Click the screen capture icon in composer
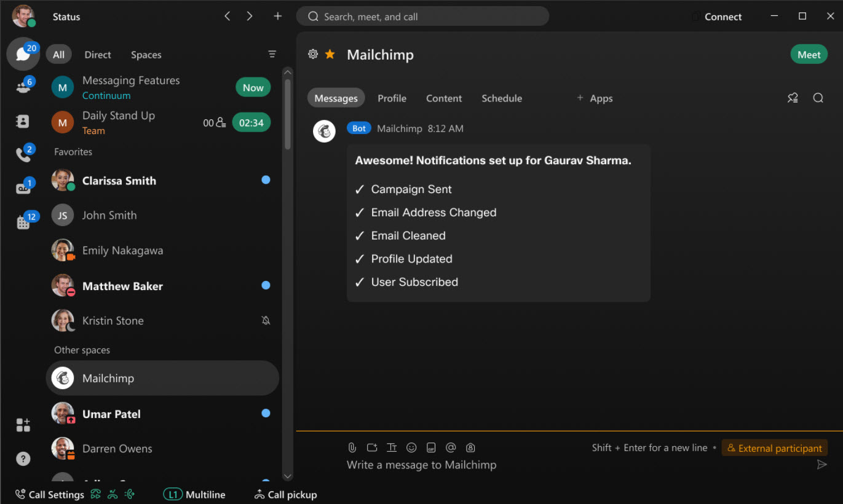The height and width of the screenshot is (504, 843). [x=372, y=447]
